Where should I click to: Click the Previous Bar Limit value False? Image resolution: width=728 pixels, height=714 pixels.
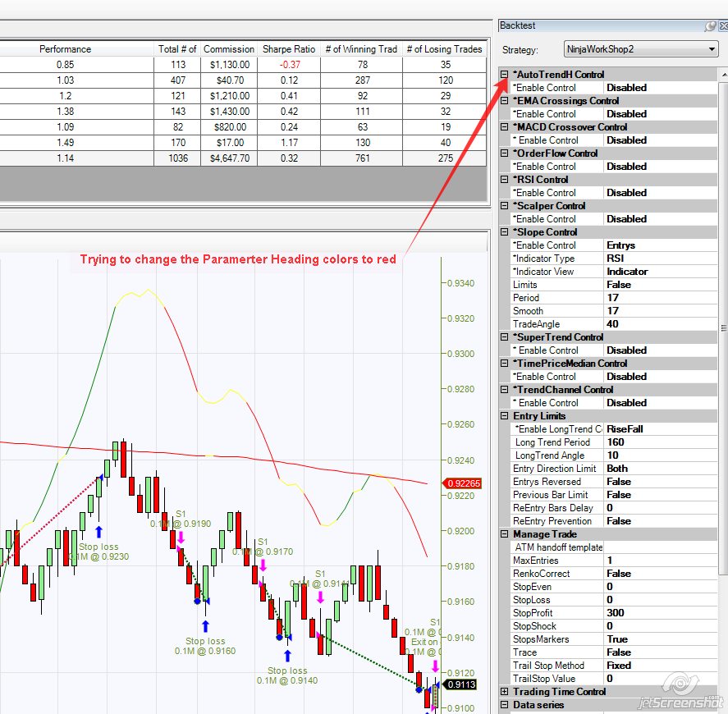click(x=660, y=495)
